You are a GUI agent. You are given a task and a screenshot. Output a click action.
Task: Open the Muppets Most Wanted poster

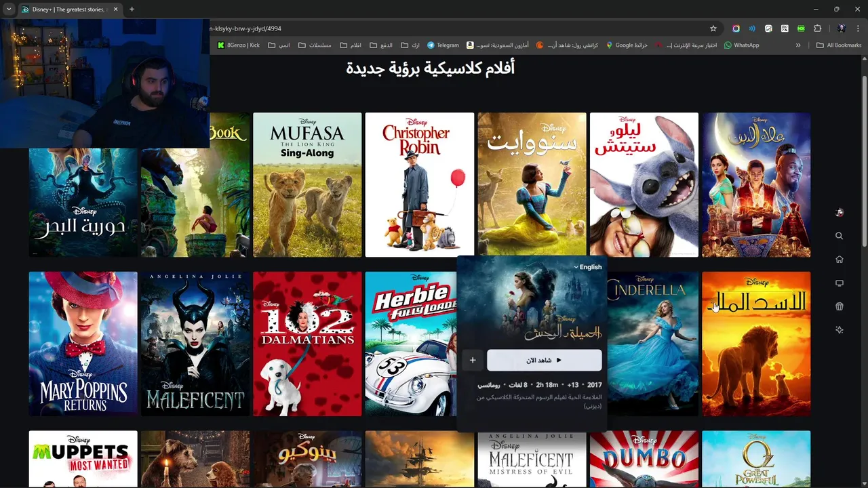click(x=83, y=459)
